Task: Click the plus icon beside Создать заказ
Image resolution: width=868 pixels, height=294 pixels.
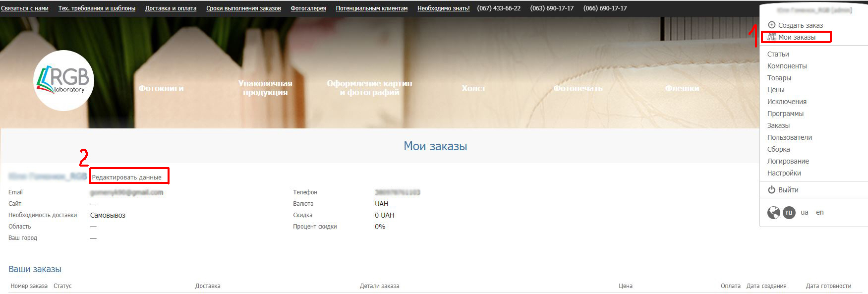Action: coord(771,25)
